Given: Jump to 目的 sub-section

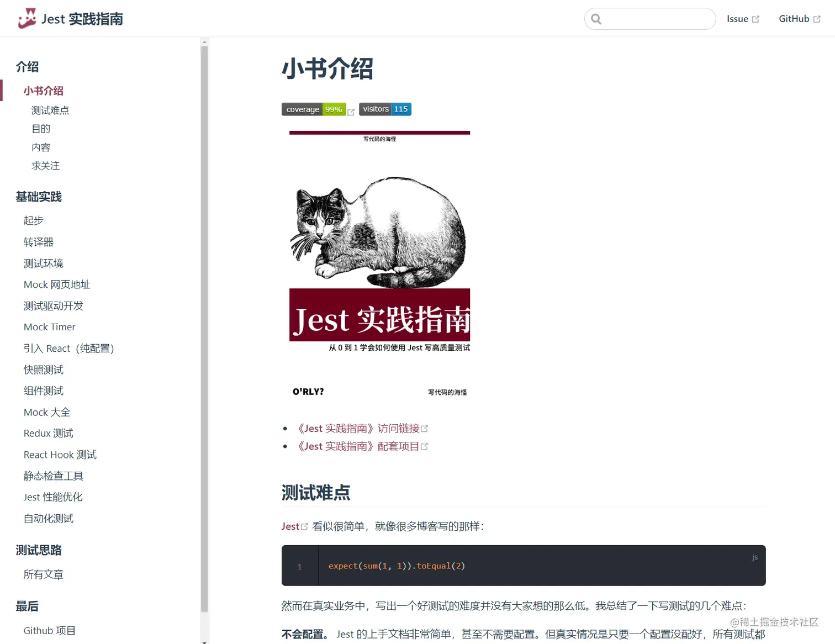Looking at the screenshot, I should pos(41,129).
